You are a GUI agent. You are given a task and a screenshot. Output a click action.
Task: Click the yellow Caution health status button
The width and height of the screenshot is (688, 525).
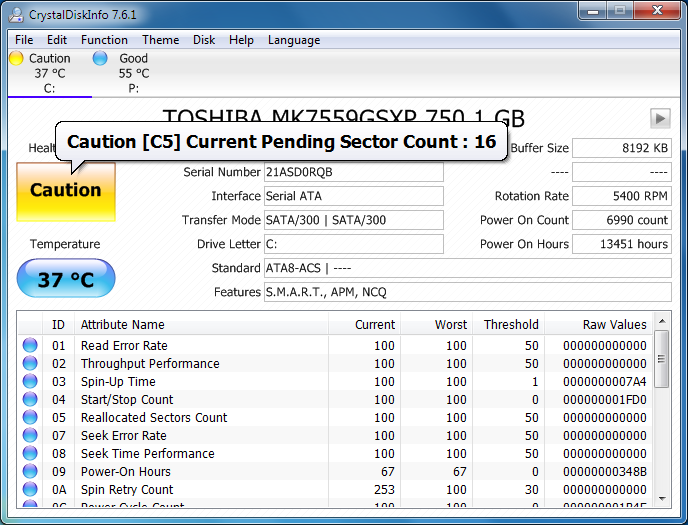click(66, 192)
